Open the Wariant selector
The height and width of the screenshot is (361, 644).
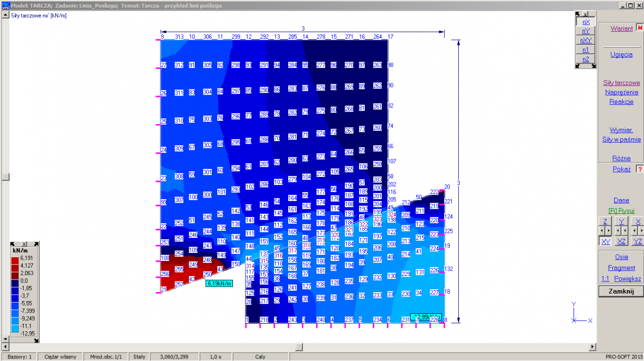621,28
